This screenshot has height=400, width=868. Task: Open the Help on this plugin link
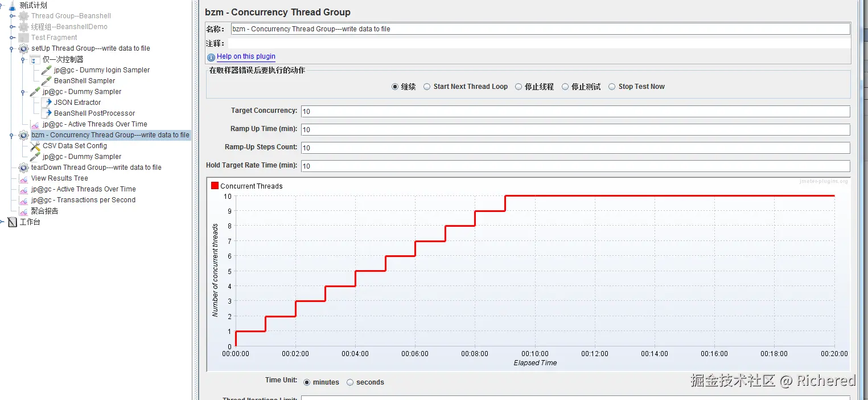tap(246, 56)
